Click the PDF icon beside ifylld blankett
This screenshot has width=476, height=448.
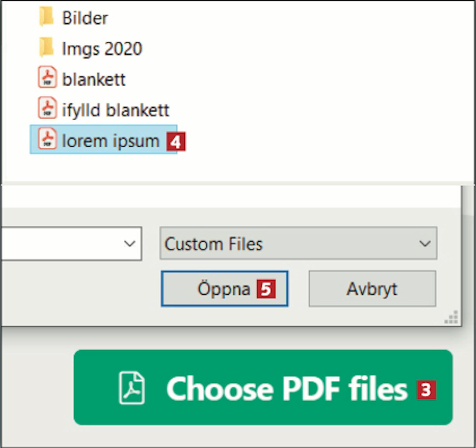coord(48,108)
